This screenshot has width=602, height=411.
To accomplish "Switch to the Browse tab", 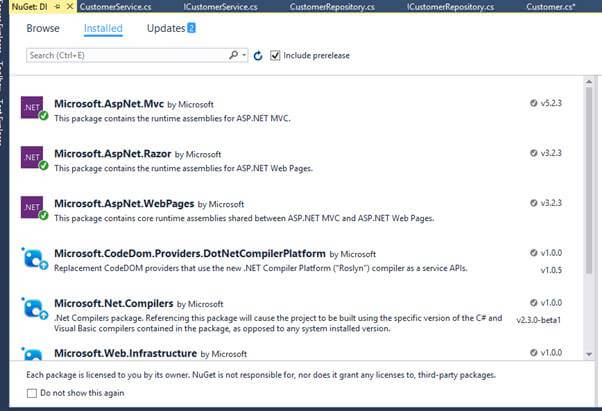I will (x=43, y=28).
